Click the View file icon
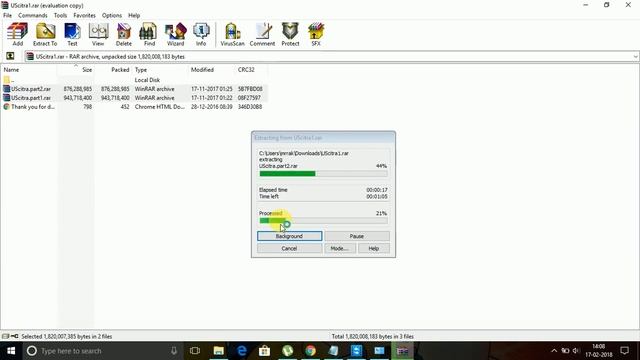The image size is (640, 360). click(x=98, y=34)
